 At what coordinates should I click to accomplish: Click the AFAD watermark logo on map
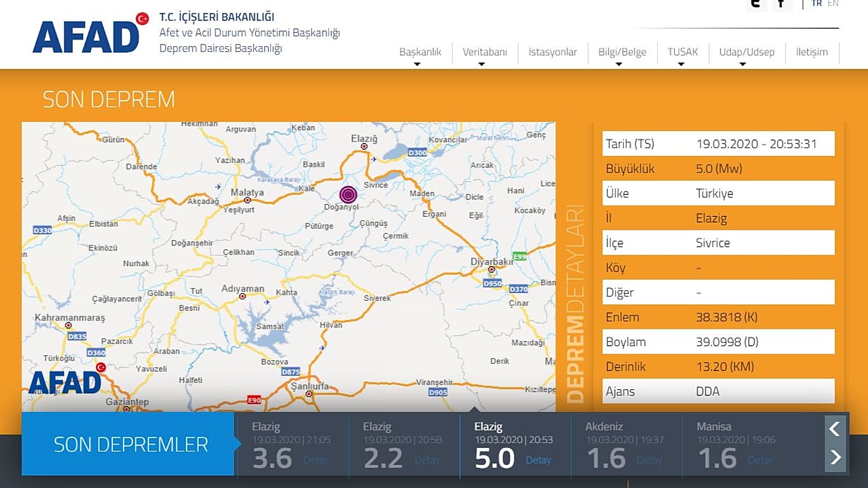[x=67, y=380]
